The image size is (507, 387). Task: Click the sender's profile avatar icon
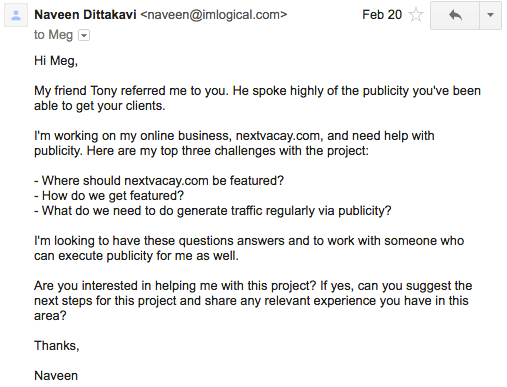16,16
